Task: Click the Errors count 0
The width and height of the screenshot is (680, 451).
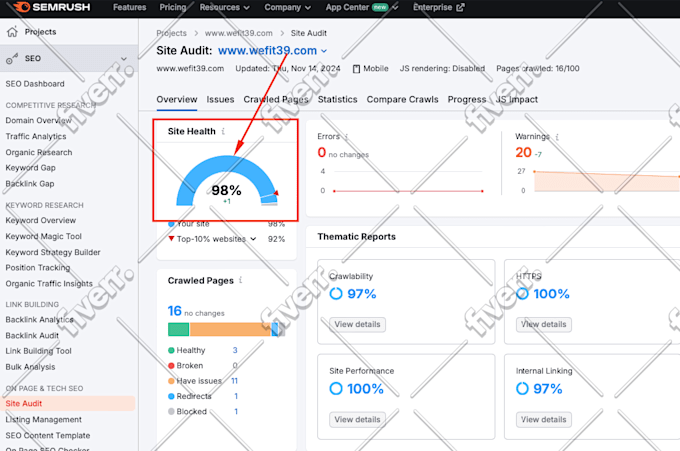Action: pyautogui.click(x=321, y=153)
